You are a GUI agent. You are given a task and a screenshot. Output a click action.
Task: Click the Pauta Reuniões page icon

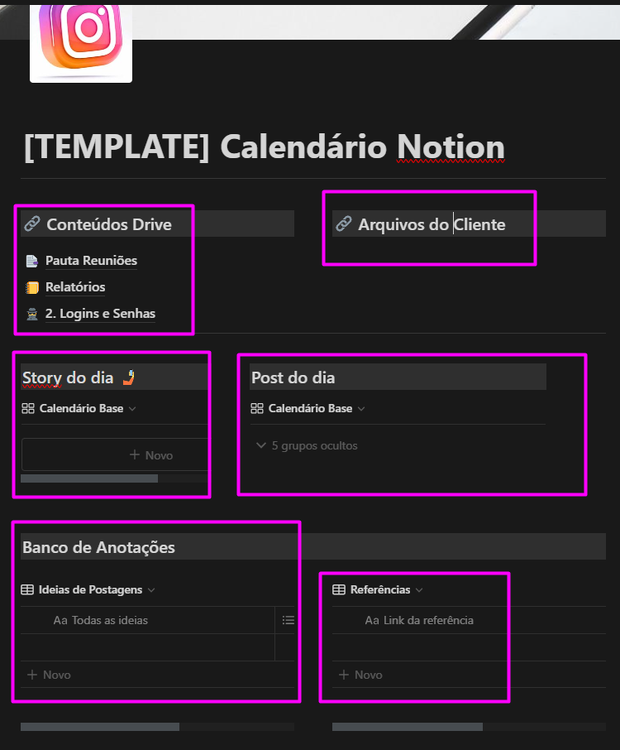(x=32, y=261)
